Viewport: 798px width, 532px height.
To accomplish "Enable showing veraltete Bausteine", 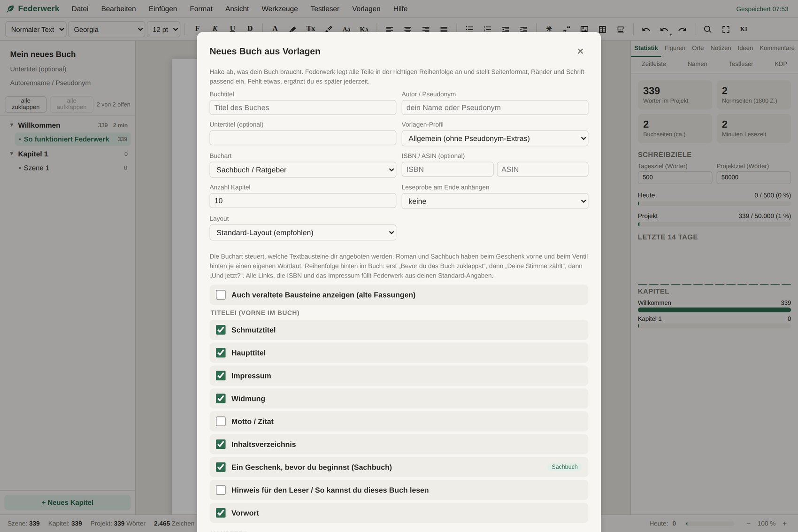I will 221,295.
